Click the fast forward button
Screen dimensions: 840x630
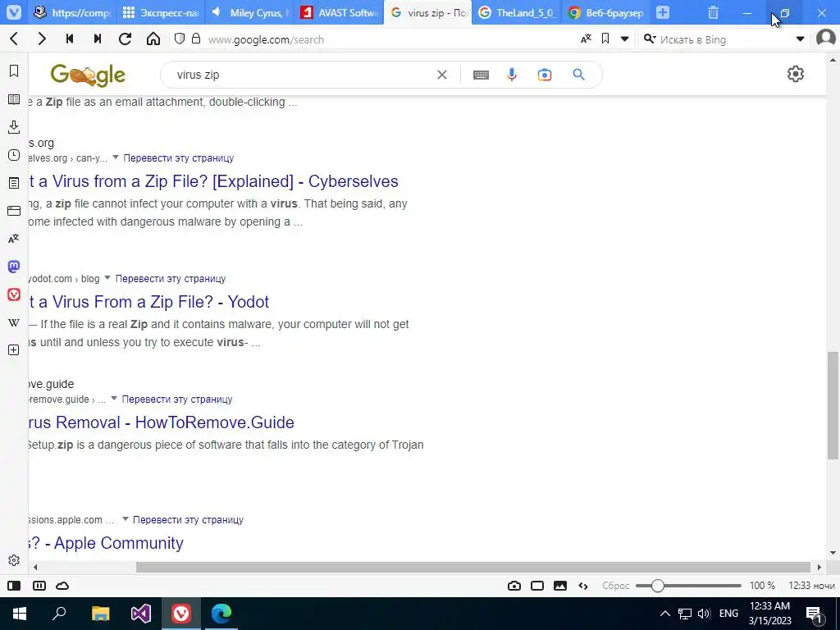tap(98, 39)
